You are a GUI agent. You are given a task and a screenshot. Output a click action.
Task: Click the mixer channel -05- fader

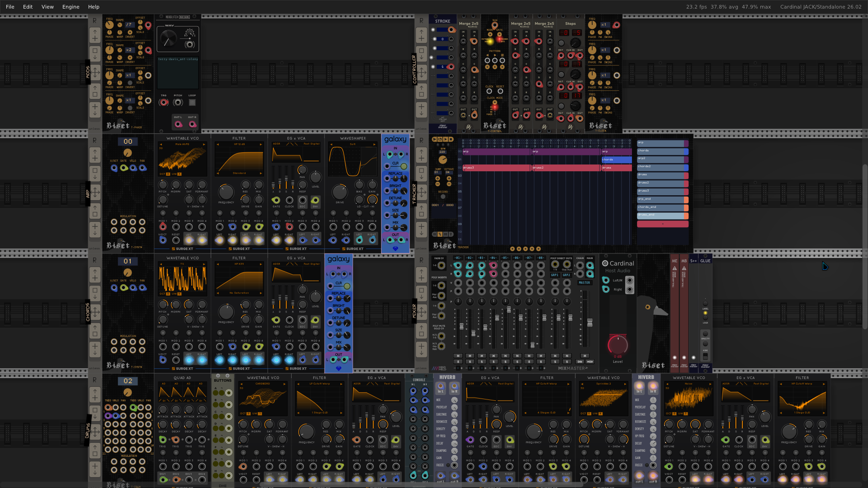[509, 310]
